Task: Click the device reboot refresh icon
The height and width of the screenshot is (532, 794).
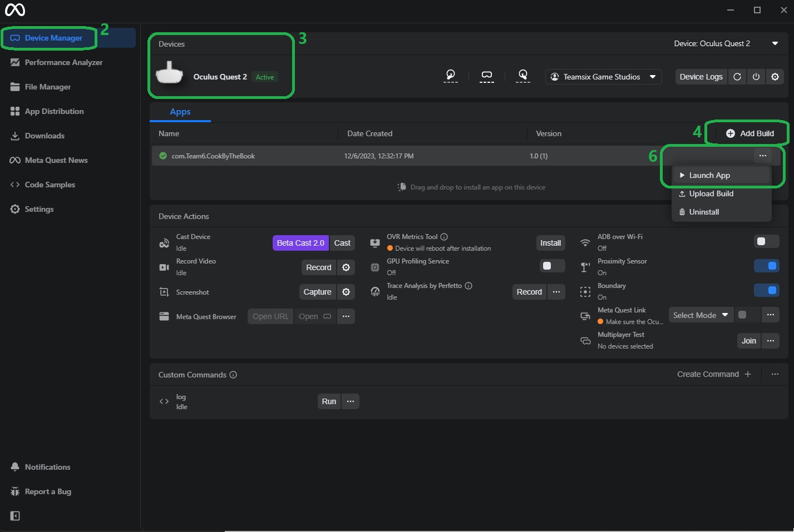Action: click(737, 77)
